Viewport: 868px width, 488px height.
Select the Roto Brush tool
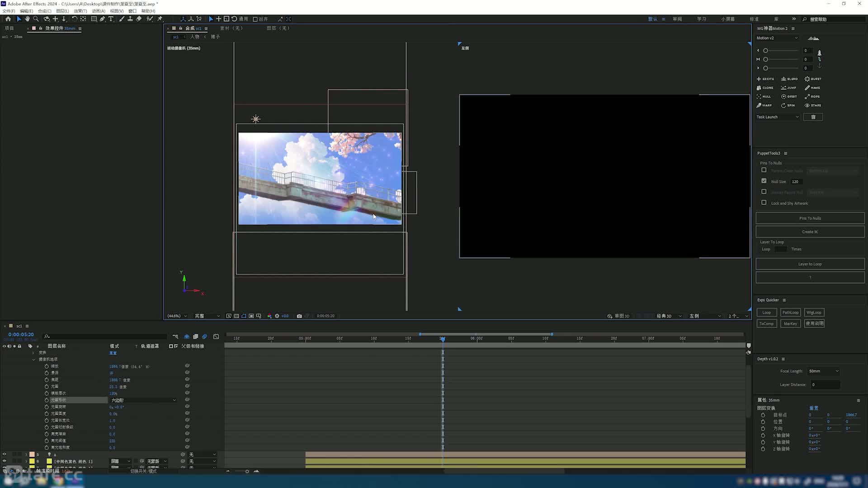pyautogui.click(x=150, y=19)
